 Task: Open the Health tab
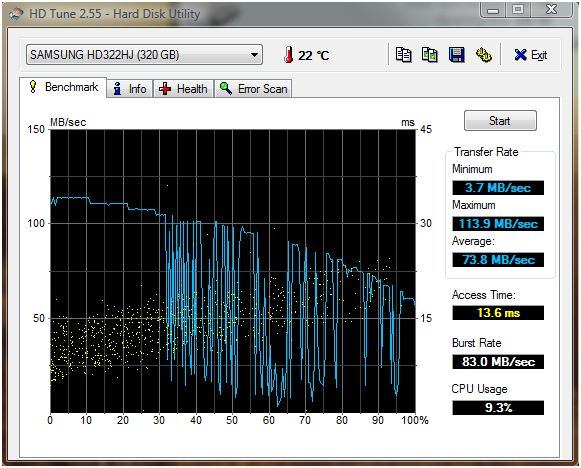(183, 89)
